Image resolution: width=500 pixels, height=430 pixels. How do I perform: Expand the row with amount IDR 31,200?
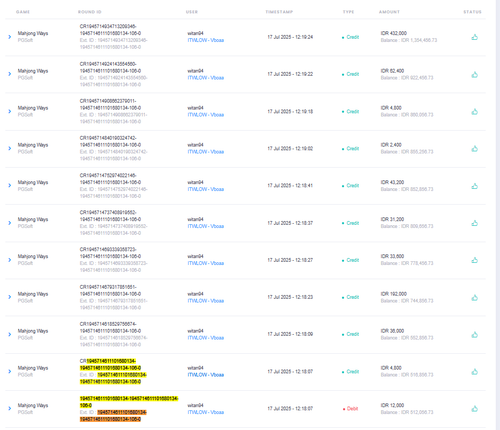(x=10, y=223)
